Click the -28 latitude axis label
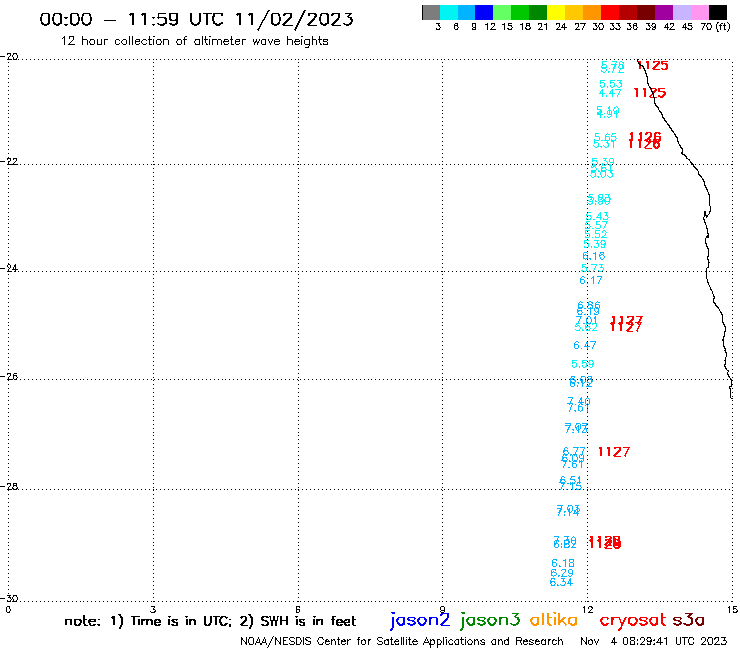 point(9,486)
